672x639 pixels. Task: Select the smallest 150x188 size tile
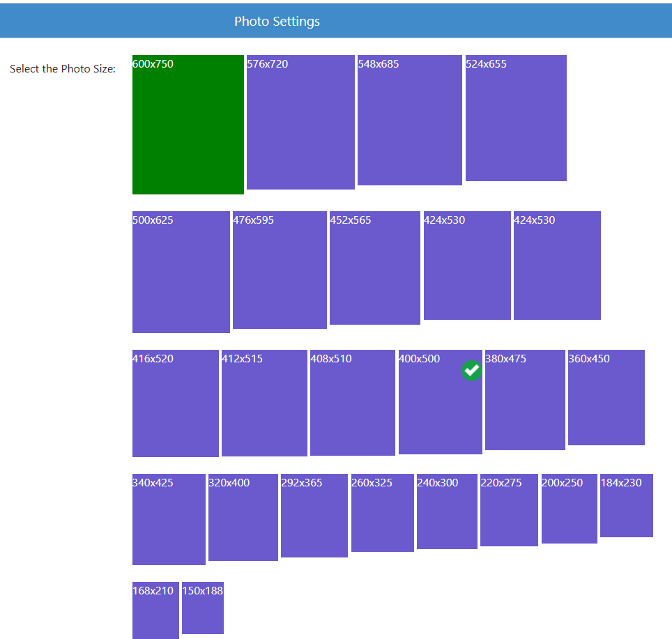point(202,608)
